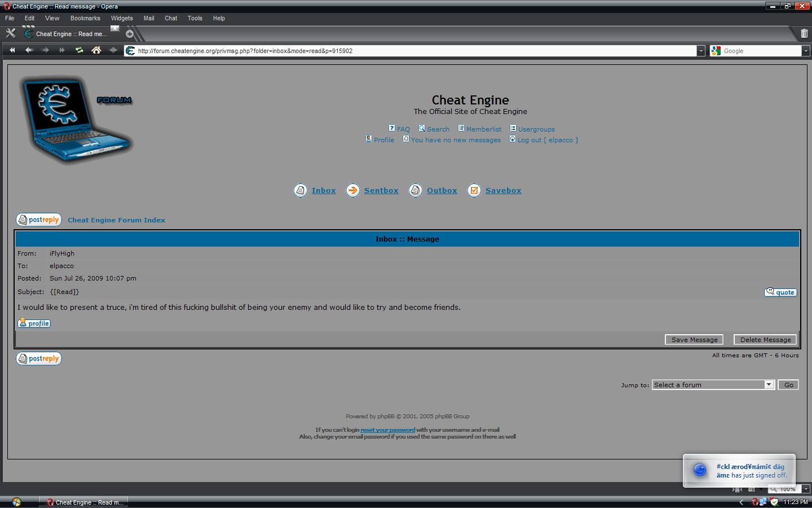Open the Mail menu
The width and height of the screenshot is (812, 508).
[x=149, y=18]
